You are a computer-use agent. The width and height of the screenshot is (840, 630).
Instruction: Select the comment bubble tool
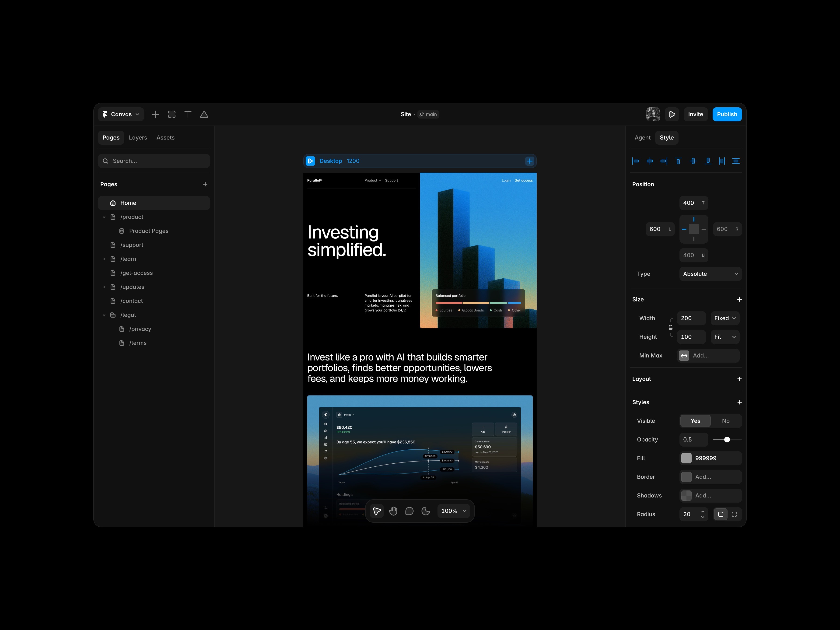pos(409,511)
